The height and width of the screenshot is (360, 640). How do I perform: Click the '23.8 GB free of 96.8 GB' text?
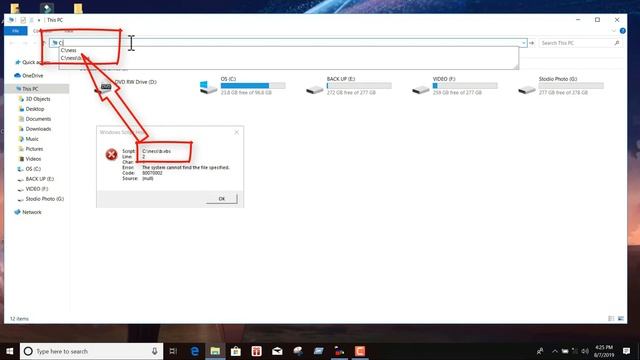point(246,93)
